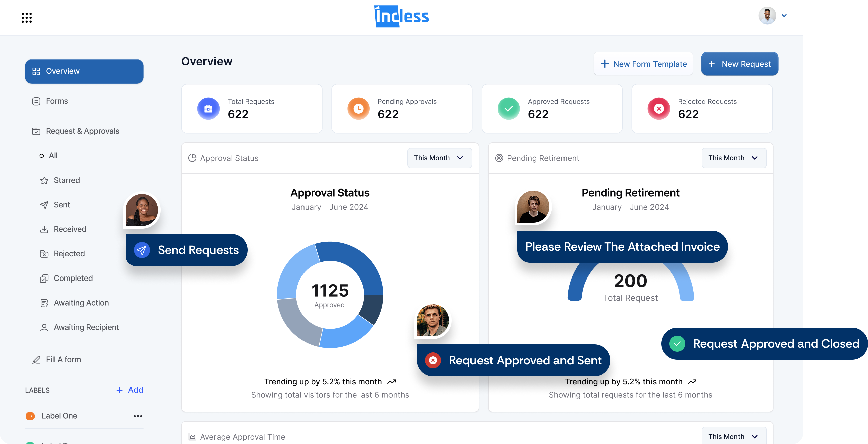The height and width of the screenshot is (444, 868).
Task: Expand the user profile menu chevron
Action: (x=784, y=15)
